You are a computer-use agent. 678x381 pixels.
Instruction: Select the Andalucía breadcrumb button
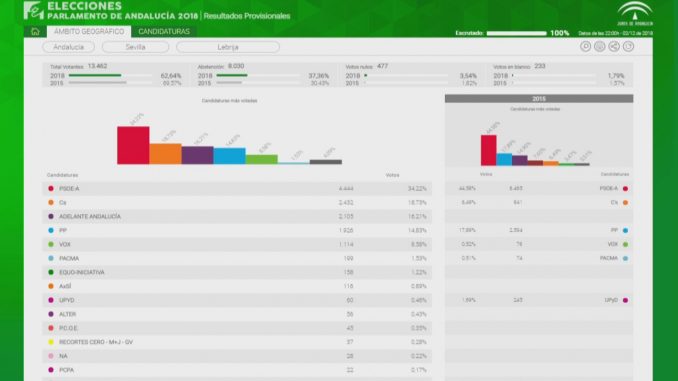coord(68,47)
